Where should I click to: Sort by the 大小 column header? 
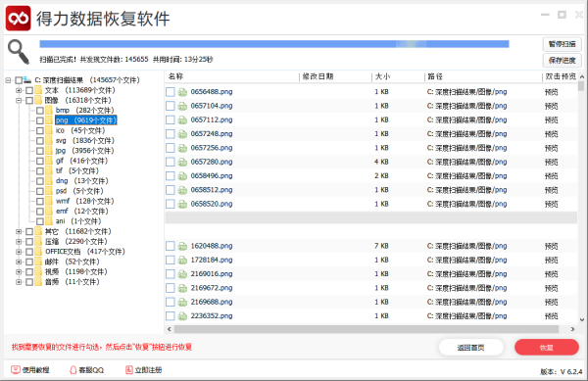tap(382, 76)
